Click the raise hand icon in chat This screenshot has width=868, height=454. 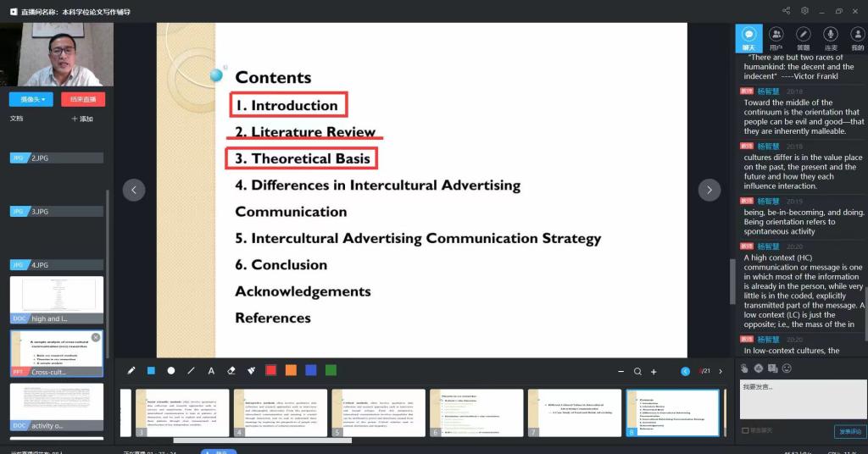pyautogui.click(x=745, y=368)
